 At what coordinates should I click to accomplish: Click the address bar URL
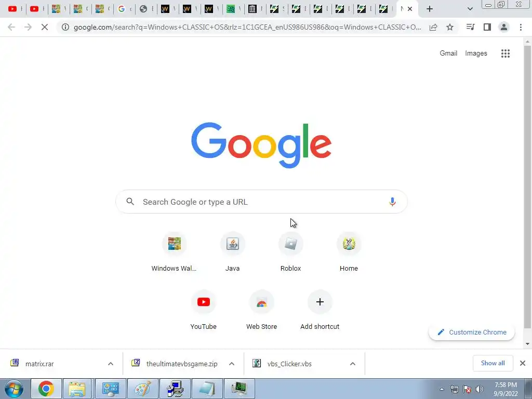coord(247,27)
